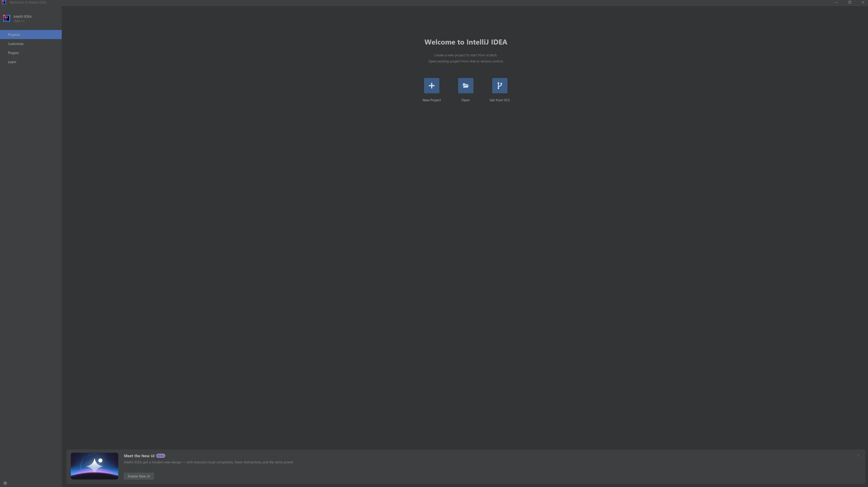The image size is (868, 487).
Task: Click the 2023.1.1 version text
Action: tap(19, 21)
